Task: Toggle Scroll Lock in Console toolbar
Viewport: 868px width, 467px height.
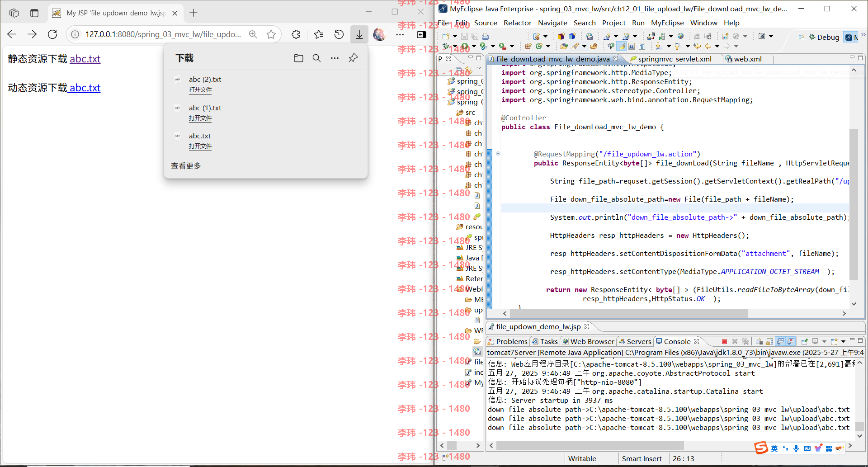Action: [770, 341]
